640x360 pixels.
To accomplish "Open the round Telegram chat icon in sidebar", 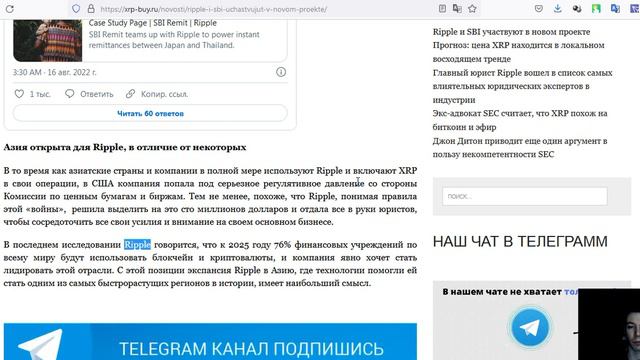I will coord(530,328).
